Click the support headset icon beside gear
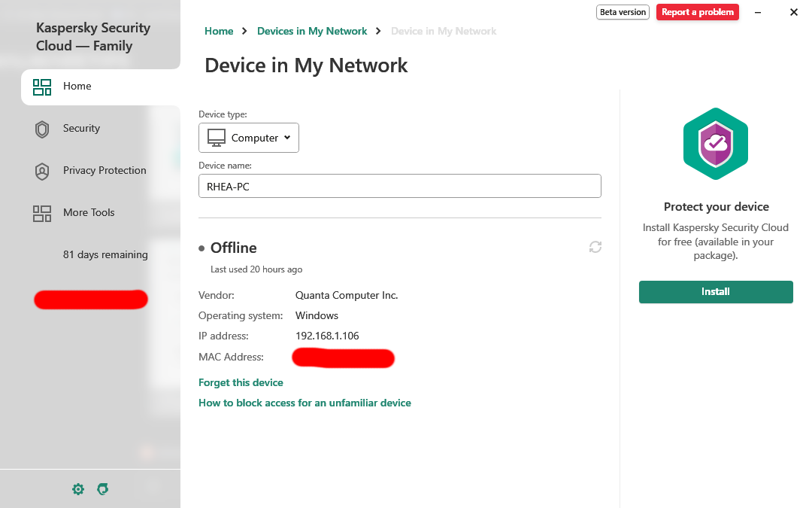The width and height of the screenshot is (812, 508). 102,489
